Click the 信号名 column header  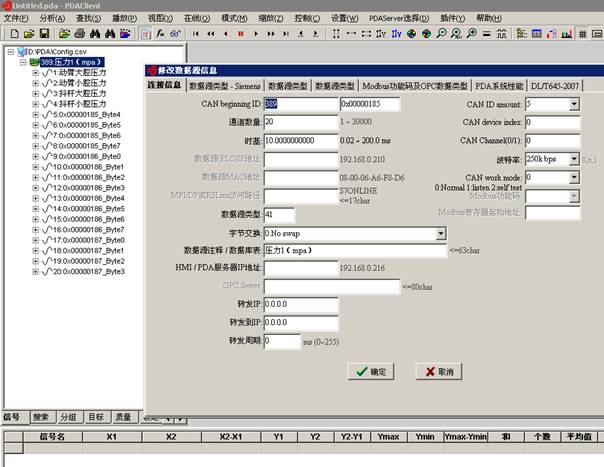pyautogui.click(x=53, y=437)
